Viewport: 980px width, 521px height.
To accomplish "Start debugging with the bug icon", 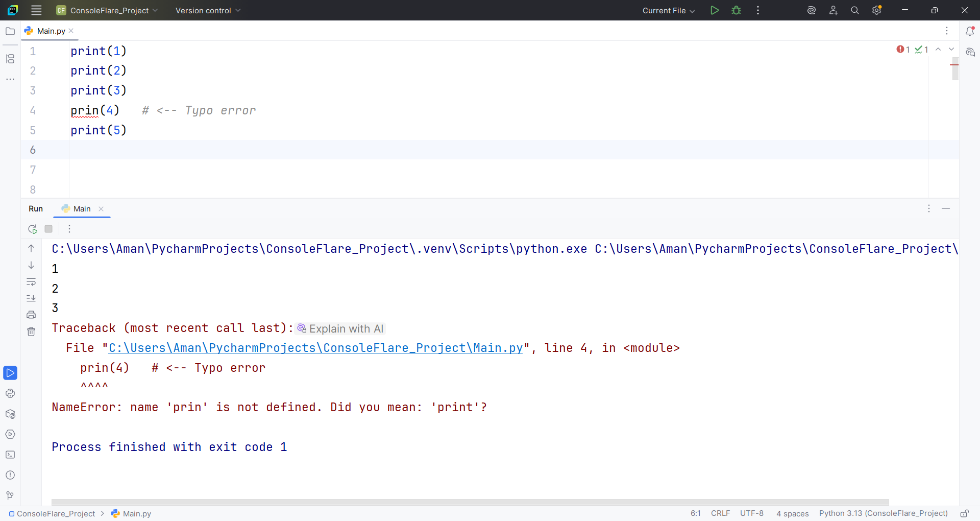I will tap(736, 10).
